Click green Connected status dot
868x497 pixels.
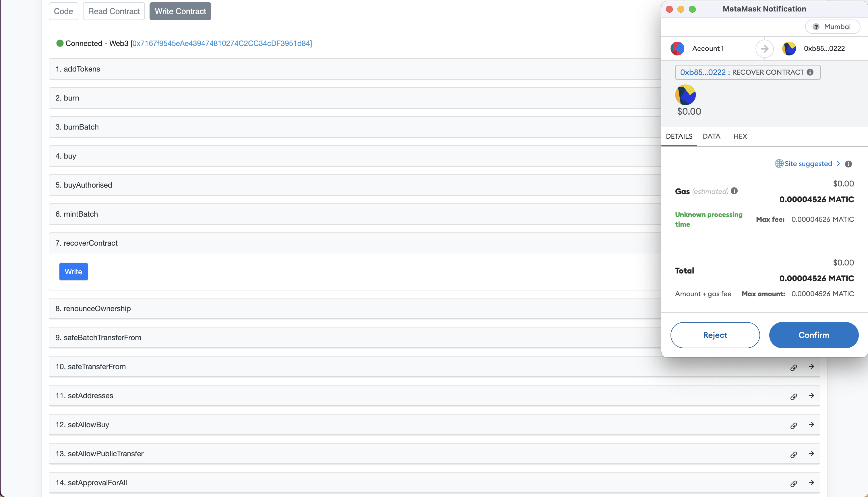(60, 43)
